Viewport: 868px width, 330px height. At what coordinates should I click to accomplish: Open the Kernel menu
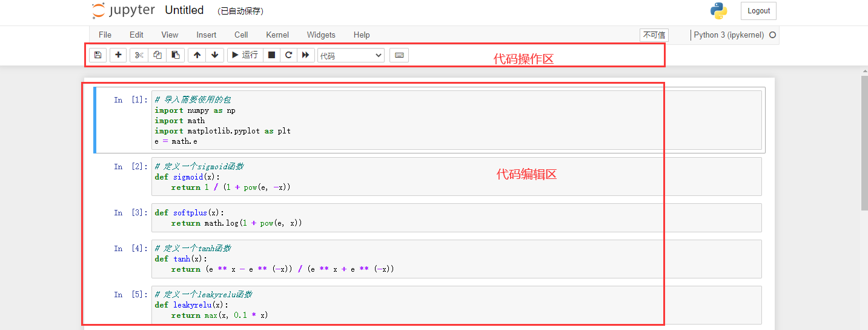(277, 35)
